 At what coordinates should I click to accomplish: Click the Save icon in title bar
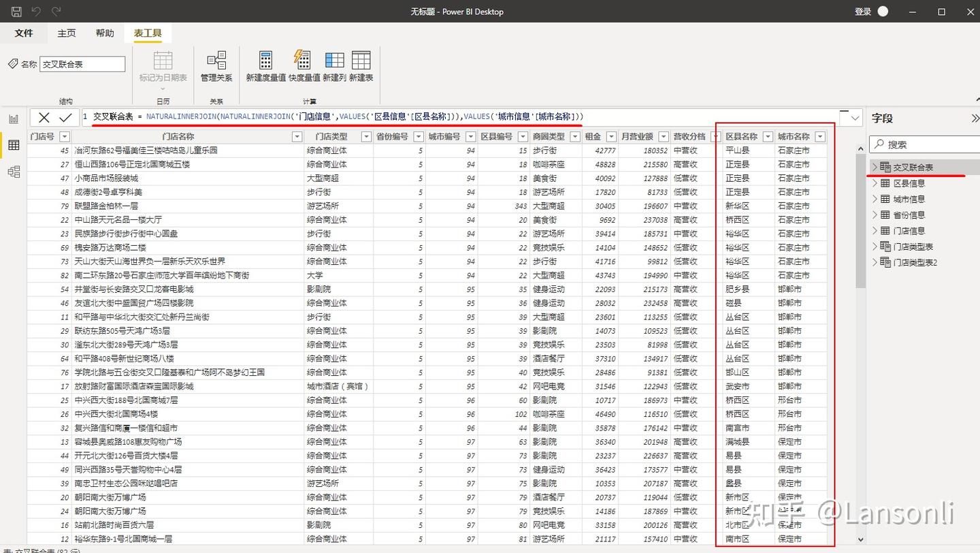click(x=16, y=12)
